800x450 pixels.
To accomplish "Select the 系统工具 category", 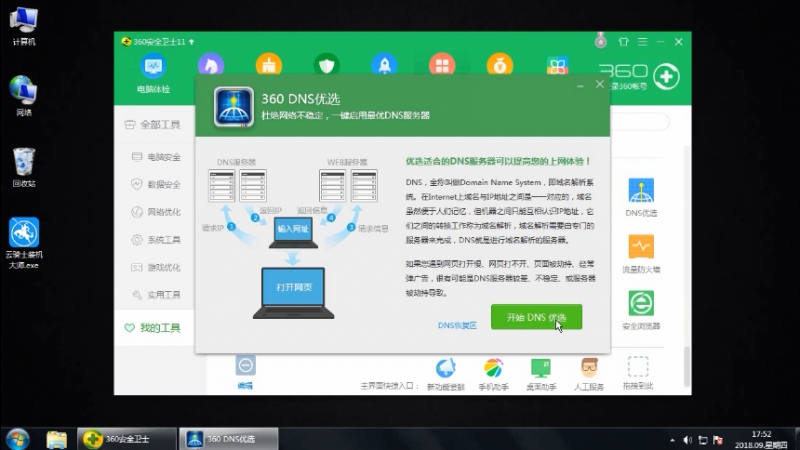I will 156,239.
